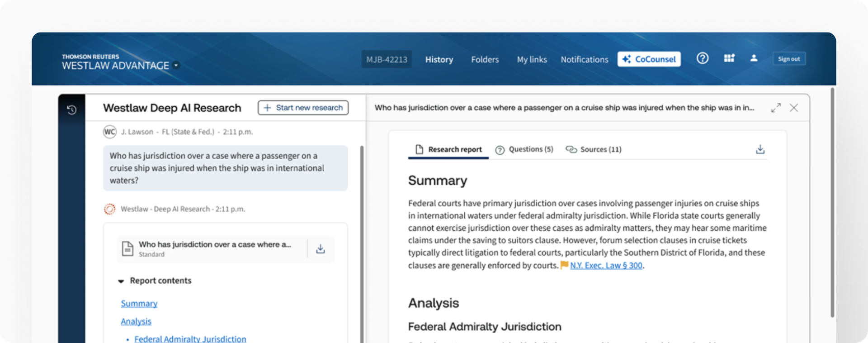Viewport: 868px width, 343px height.
Task: Open the Westlaw Advantage product dropdown
Action: click(176, 65)
